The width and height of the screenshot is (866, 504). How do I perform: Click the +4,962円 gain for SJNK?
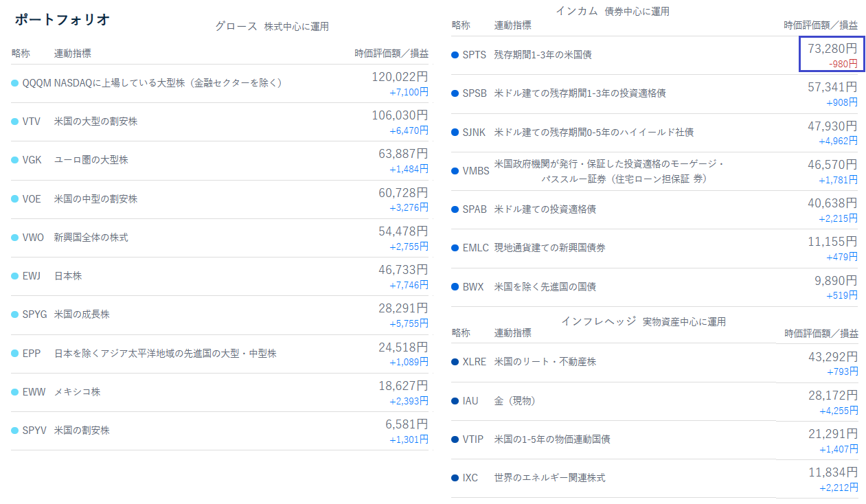(x=838, y=141)
